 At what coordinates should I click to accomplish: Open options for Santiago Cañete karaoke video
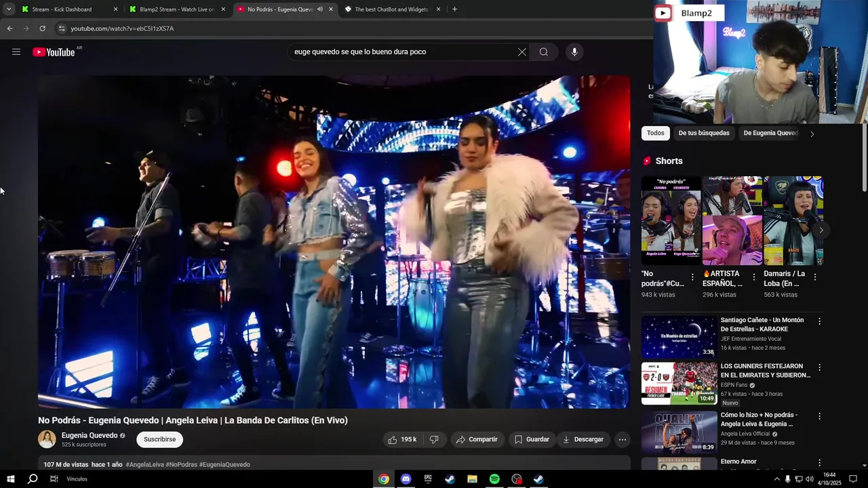pyautogui.click(x=819, y=321)
